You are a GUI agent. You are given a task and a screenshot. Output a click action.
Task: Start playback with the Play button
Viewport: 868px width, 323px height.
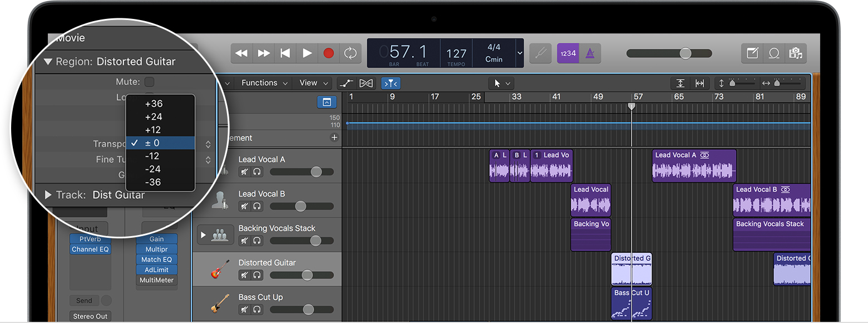(307, 53)
